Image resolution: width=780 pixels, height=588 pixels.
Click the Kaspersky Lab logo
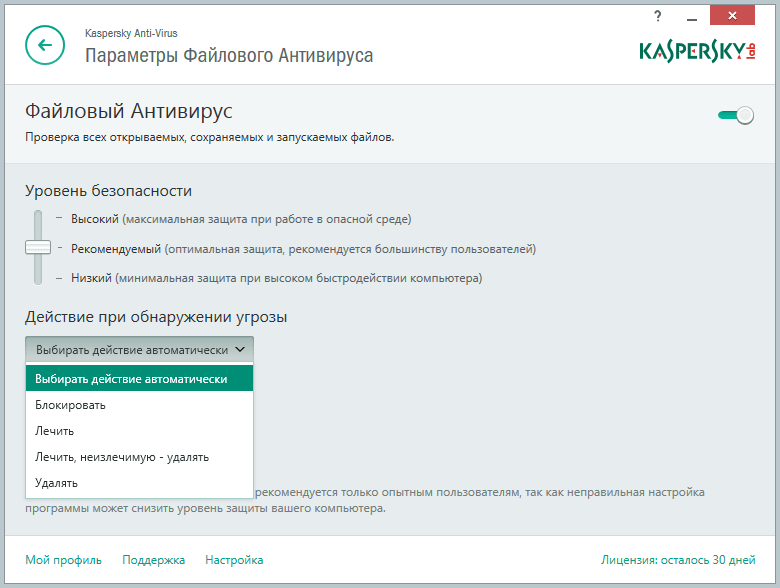point(697,51)
